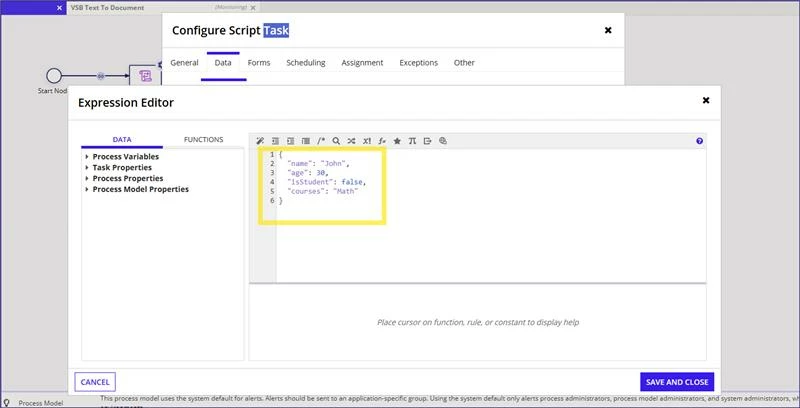Click the lightbulb icon in status bar
The height and width of the screenshot is (408, 800).
tap(7, 403)
